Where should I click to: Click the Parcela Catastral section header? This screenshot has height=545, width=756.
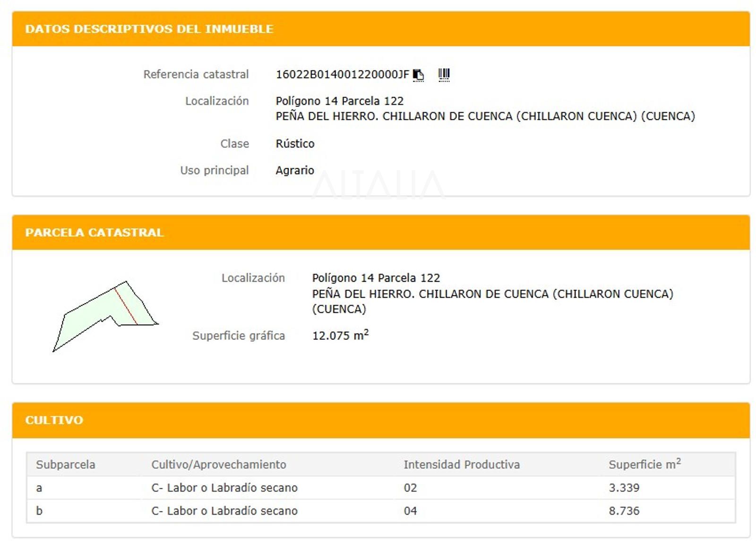tap(94, 233)
